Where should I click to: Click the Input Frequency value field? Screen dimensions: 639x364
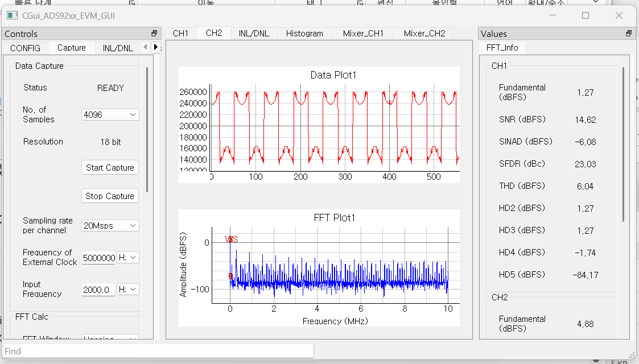98,289
